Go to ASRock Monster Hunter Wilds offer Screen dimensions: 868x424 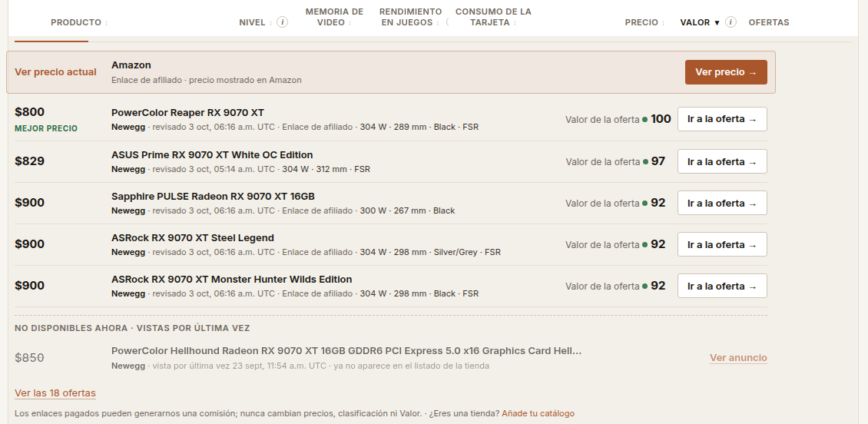[722, 287]
